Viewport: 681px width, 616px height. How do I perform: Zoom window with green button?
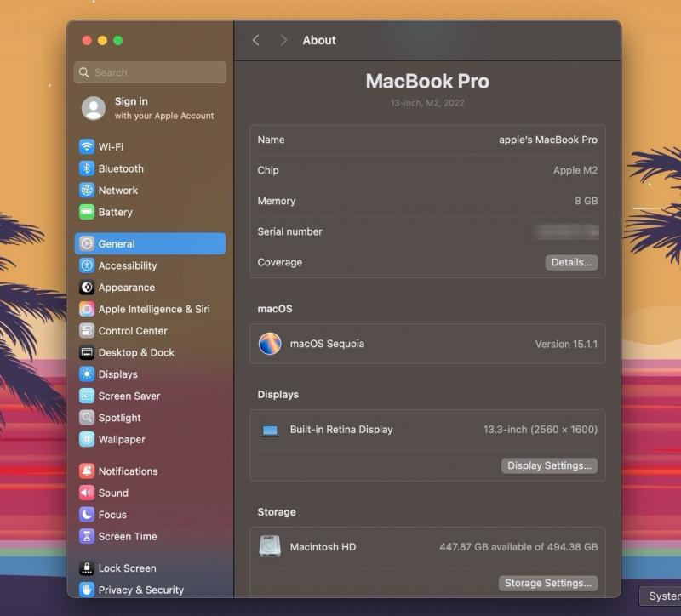pos(117,40)
